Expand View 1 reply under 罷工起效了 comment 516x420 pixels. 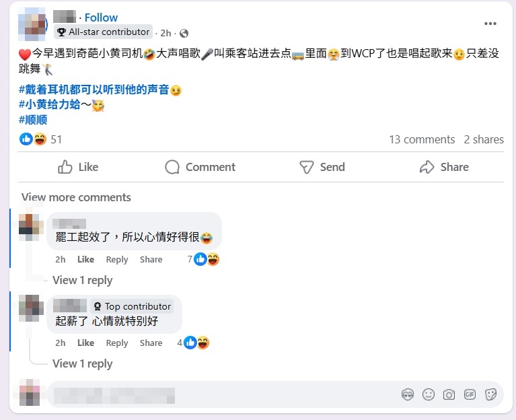click(x=82, y=280)
